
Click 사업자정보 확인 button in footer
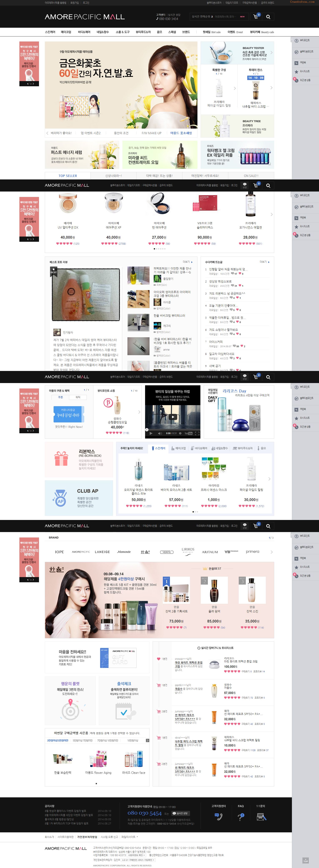[x=137, y=855]
